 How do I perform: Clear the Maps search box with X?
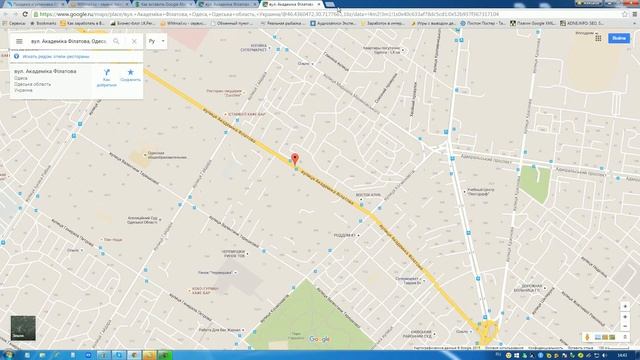pos(134,41)
